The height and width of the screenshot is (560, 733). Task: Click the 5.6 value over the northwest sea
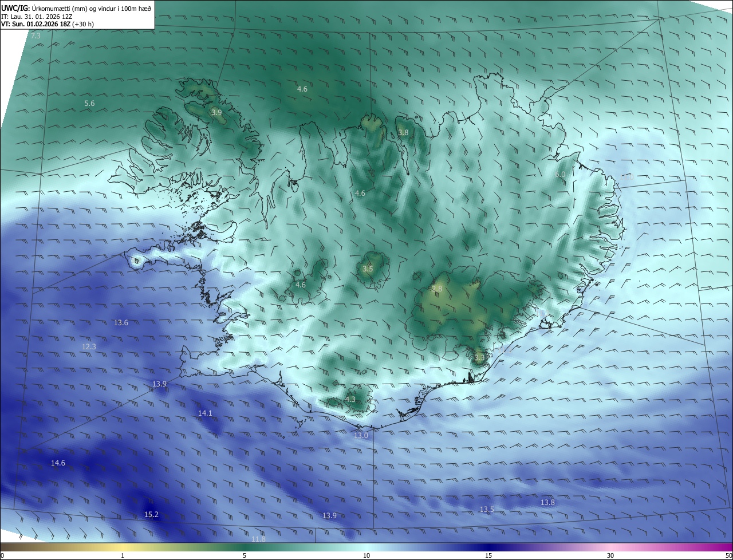89,103
